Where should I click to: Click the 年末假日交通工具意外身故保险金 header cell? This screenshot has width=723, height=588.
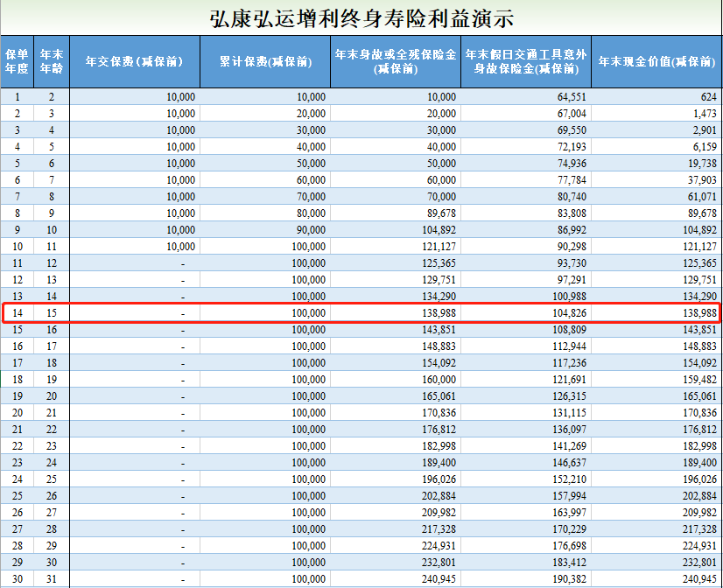coord(526,61)
